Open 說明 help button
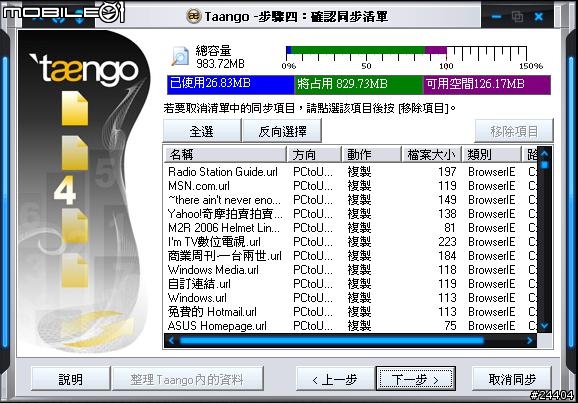The height and width of the screenshot is (403, 578). (x=70, y=379)
